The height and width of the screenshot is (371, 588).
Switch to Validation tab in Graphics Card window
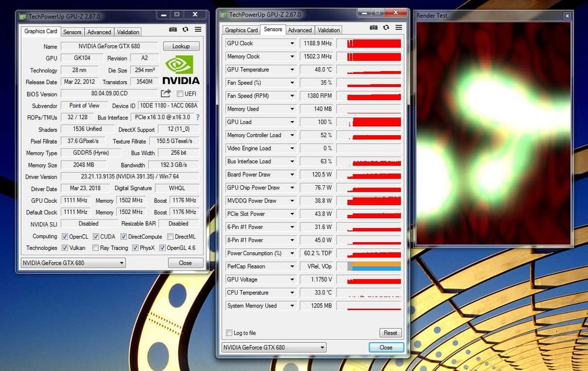(128, 32)
